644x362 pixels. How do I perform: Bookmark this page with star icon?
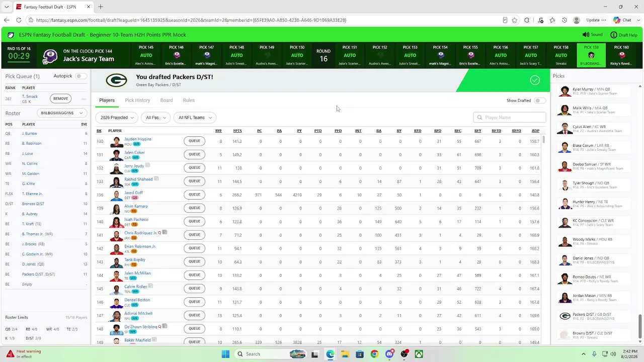click(515, 20)
